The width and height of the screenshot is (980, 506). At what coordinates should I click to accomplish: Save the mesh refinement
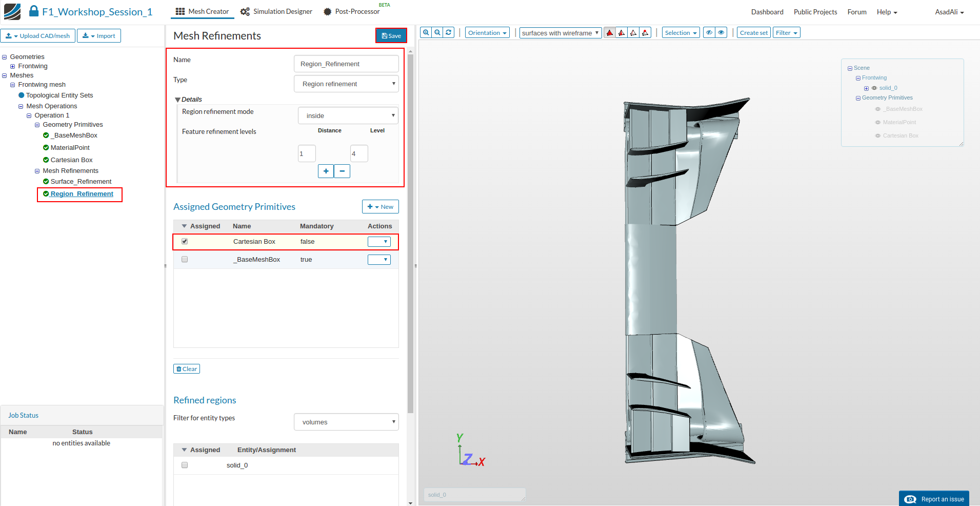[x=391, y=35]
